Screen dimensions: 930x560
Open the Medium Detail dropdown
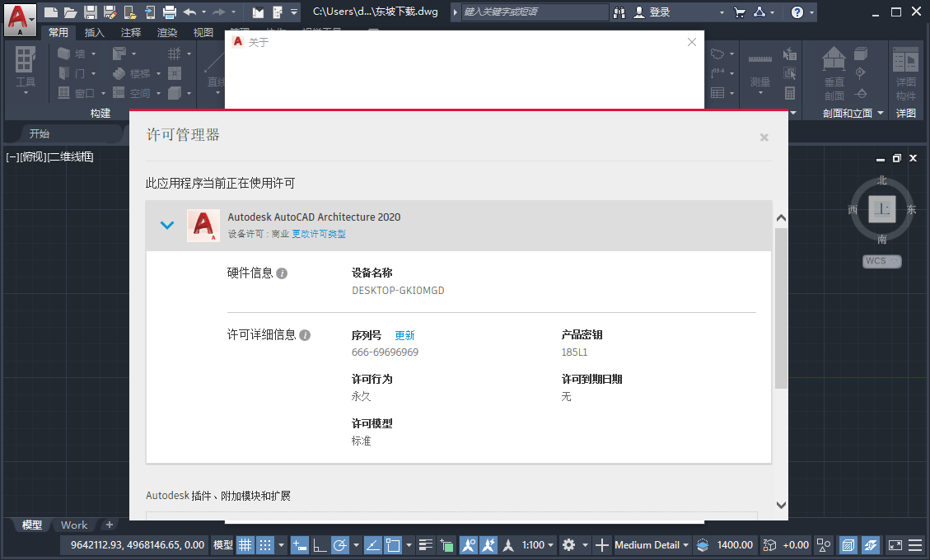[649, 545]
